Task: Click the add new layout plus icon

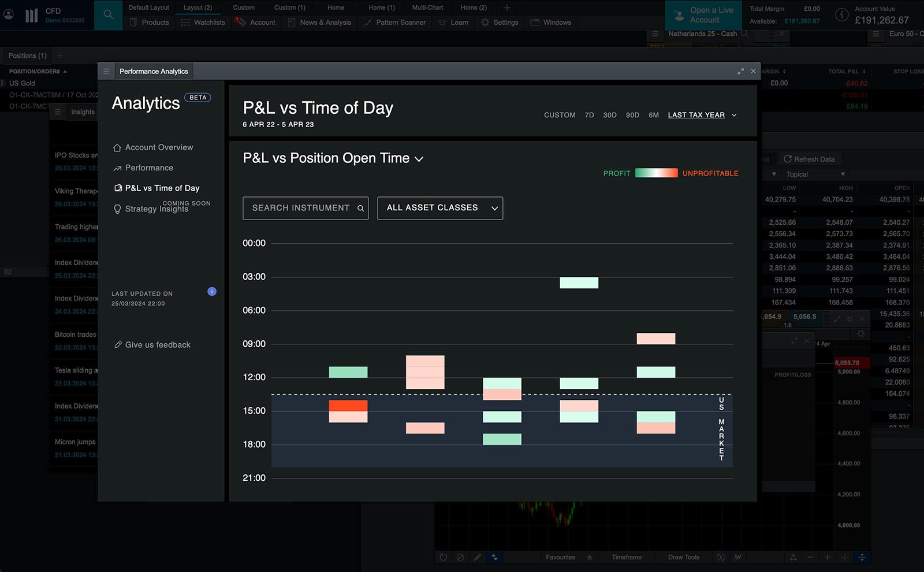Action: (x=506, y=8)
